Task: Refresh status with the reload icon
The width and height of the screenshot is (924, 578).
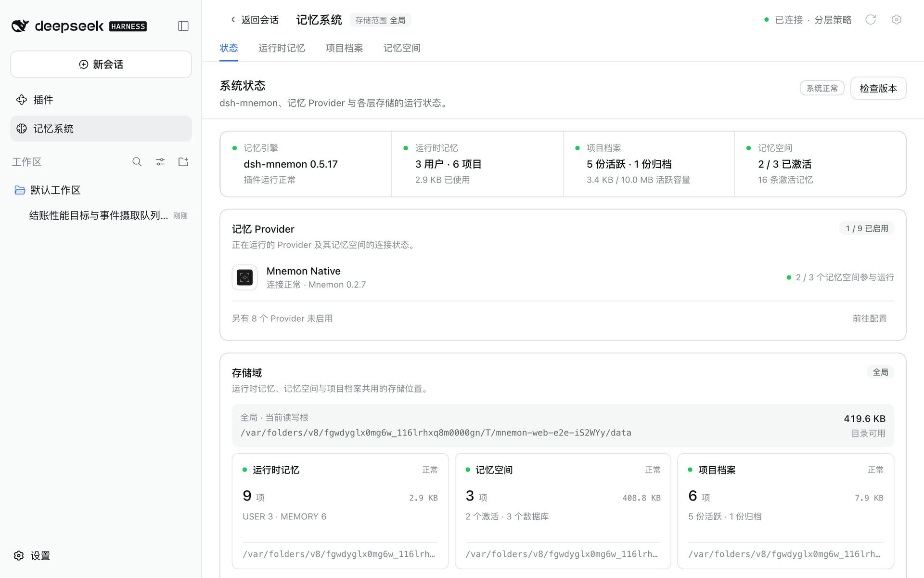Action: pyautogui.click(x=871, y=20)
